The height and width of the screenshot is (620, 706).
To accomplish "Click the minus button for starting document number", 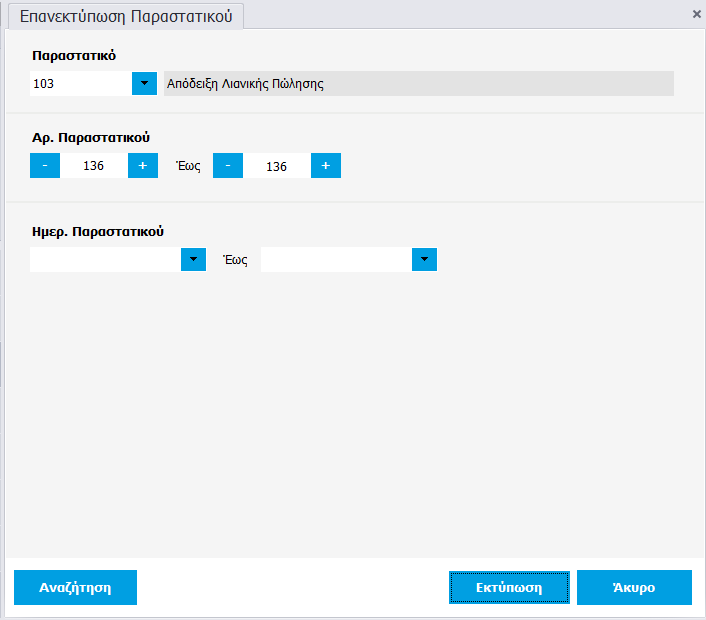I will [x=45, y=166].
